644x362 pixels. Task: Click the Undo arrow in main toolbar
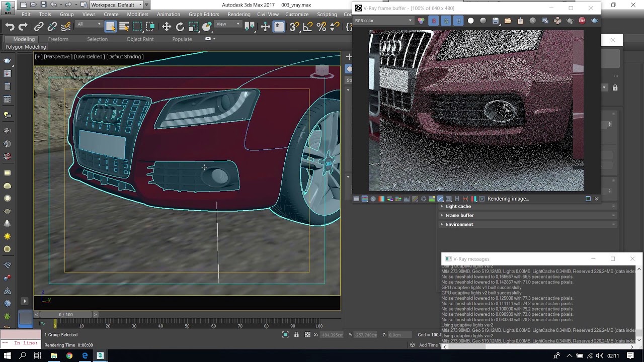(x=10, y=27)
